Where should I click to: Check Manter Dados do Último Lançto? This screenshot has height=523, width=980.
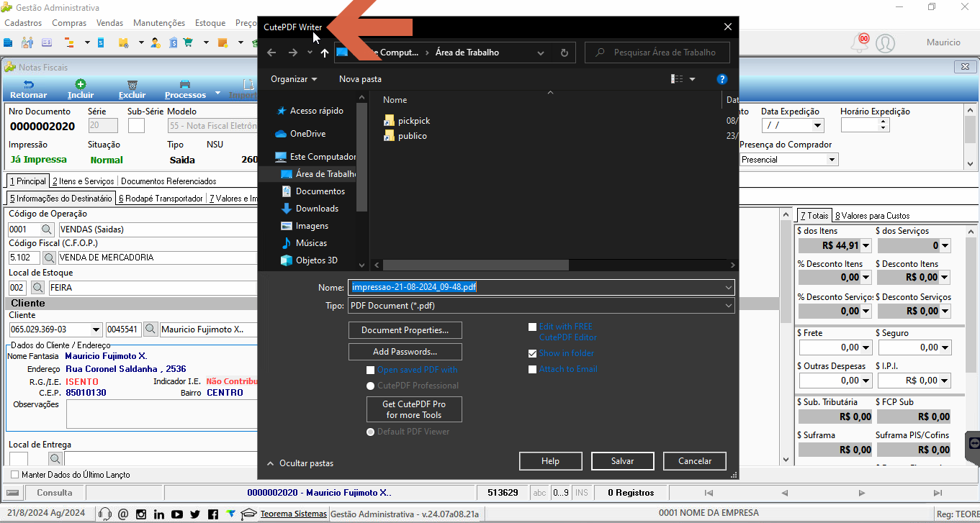(15, 475)
